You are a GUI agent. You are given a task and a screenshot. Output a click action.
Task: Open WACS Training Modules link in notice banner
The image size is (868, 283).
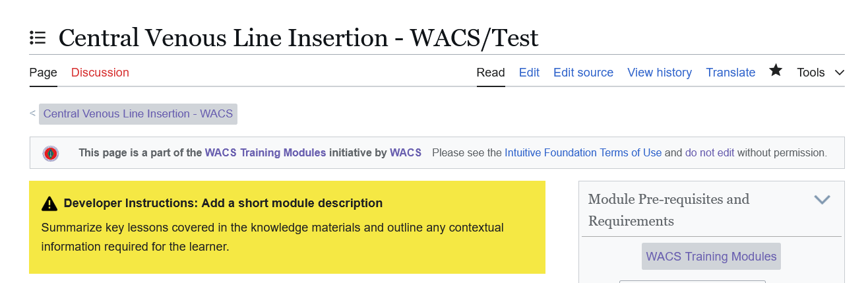265,153
